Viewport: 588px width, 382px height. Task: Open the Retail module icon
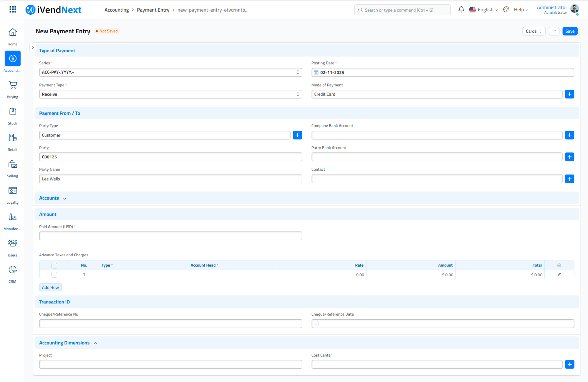(x=13, y=138)
